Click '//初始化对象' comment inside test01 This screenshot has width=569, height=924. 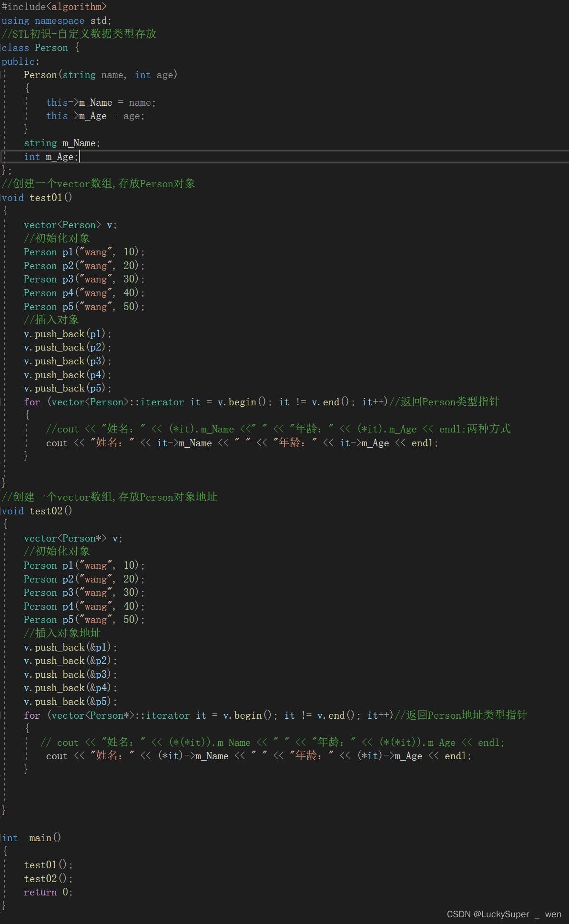[57, 238]
